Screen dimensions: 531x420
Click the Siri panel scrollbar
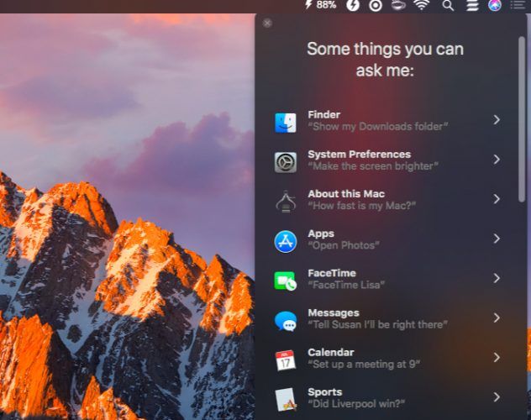[522, 119]
